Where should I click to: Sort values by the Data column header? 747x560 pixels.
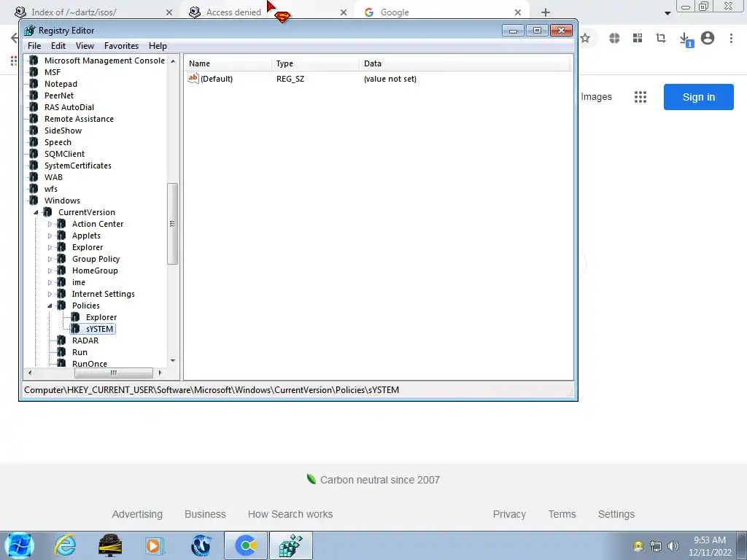point(465,63)
